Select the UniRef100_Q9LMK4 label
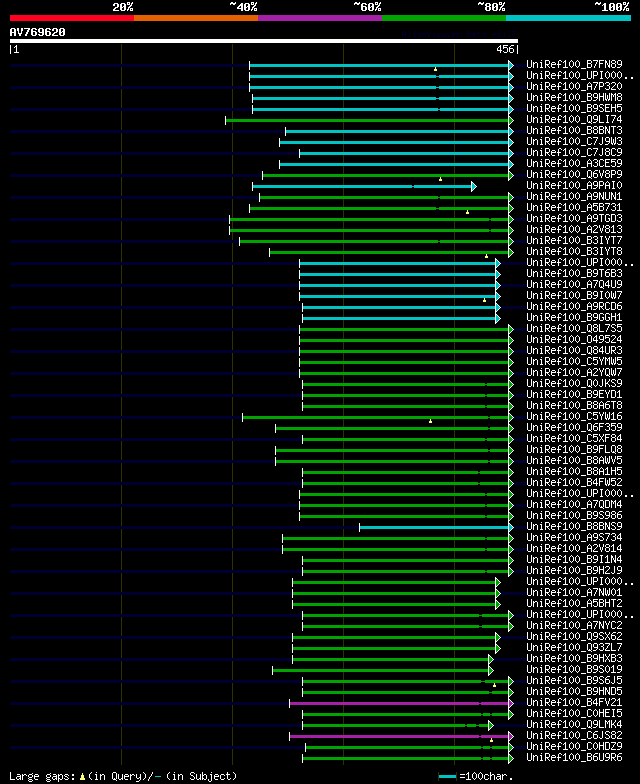640x784 pixels. [574, 724]
